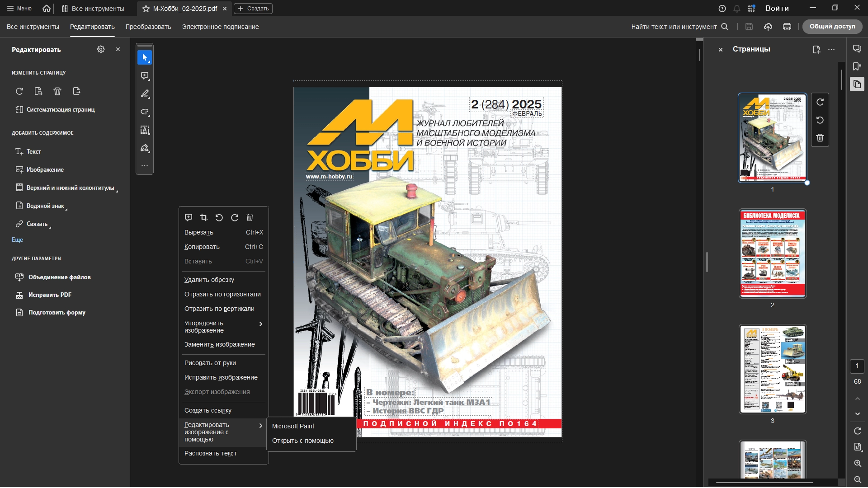This screenshot has width=868, height=488.
Task: Open the comments panel icon on right rail
Action: pyautogui.click(x=857, y=49)
